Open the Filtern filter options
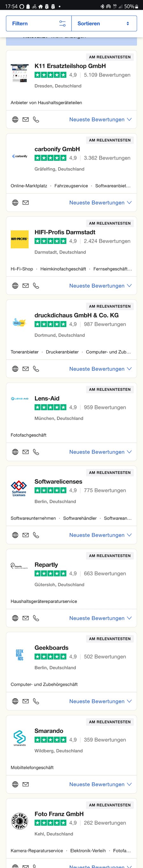 pos(39,24)
